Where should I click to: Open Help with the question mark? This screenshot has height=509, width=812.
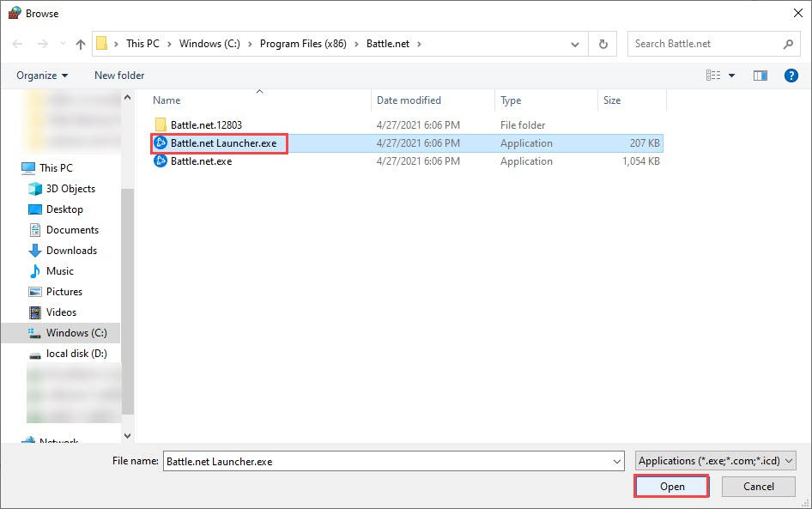pos(791,76)
